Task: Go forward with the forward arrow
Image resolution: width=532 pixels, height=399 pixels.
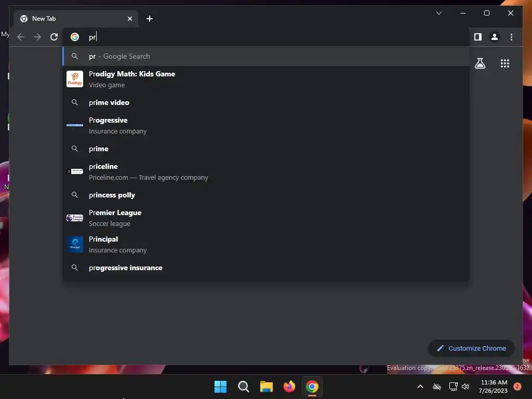Action: [x=37, y=37]
